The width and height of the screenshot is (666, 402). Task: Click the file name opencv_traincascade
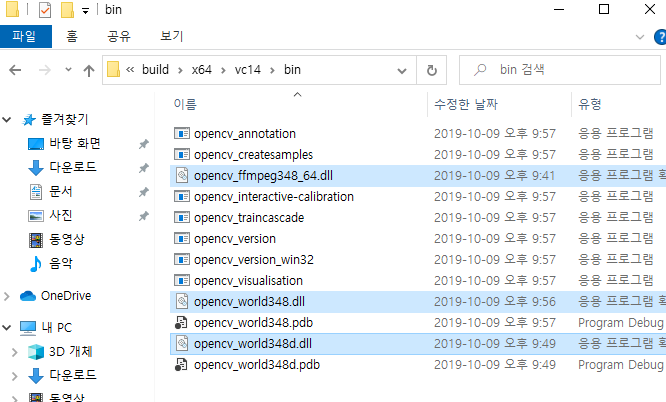pyautogui.click(x=249, y=218)
